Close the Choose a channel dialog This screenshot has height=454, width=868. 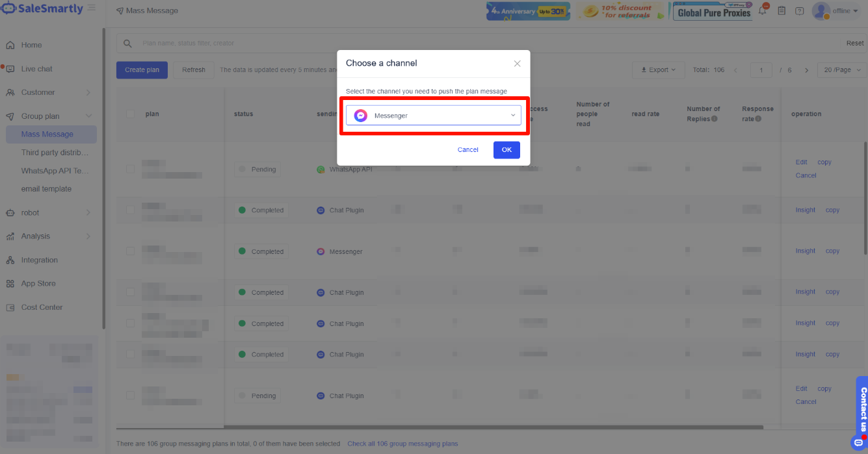[x=517, y=64]
